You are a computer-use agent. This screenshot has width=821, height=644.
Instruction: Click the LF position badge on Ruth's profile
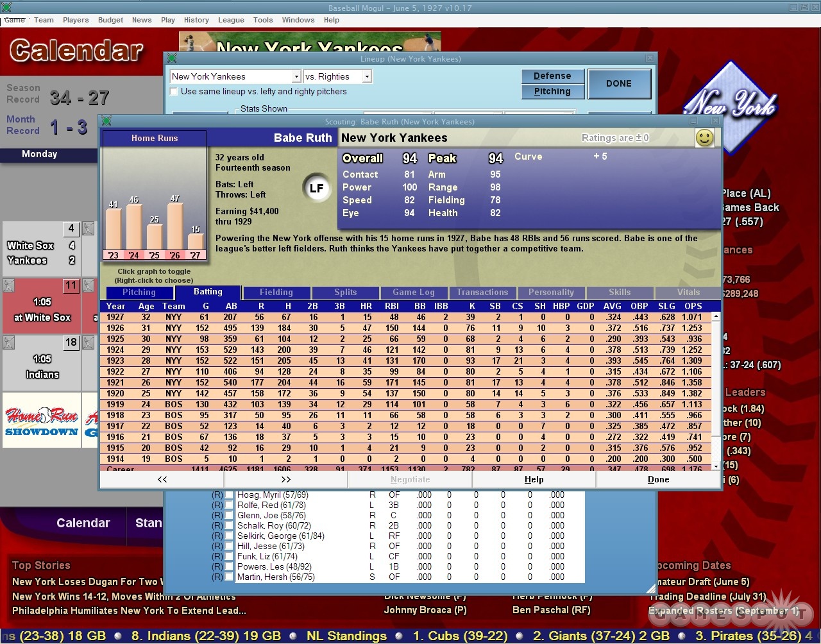316,188
